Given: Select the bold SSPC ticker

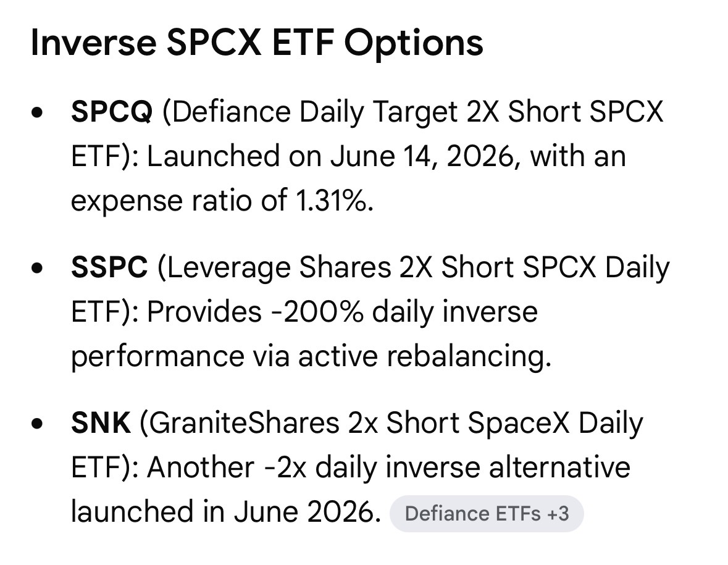Looking at the screenshot, I should click(x=109, y=267).
